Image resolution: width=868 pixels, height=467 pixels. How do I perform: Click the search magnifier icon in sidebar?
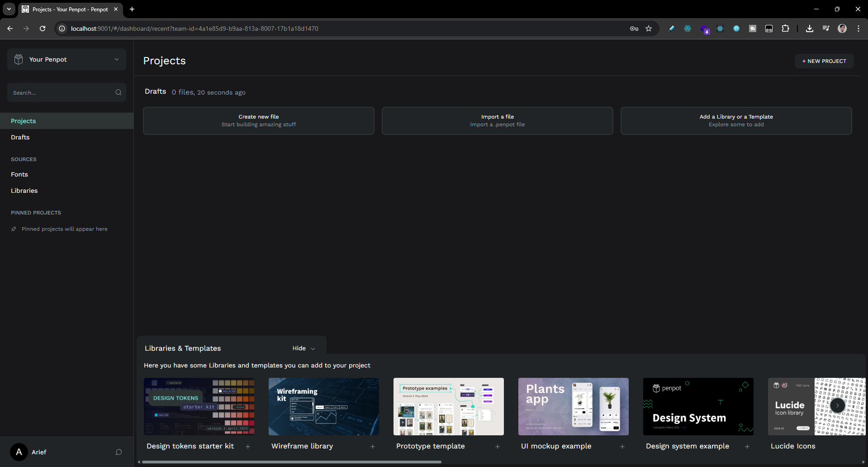coord(119,92)
